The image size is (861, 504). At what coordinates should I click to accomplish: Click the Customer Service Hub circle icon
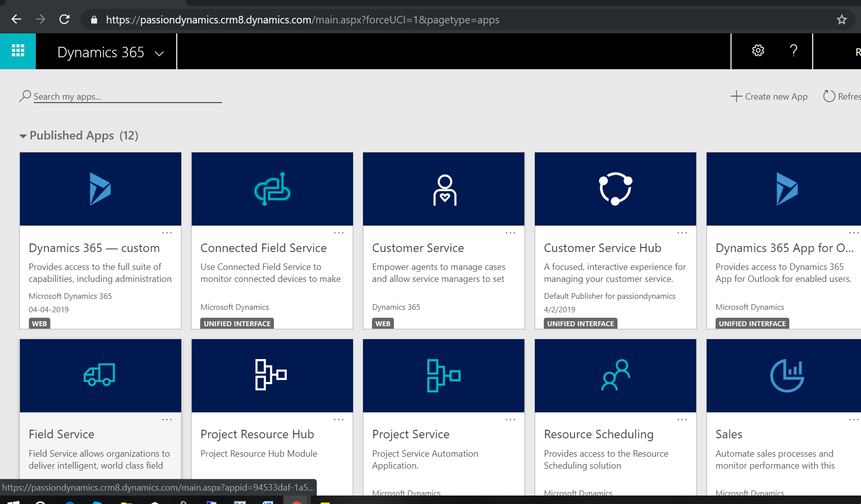coord(615,189)
